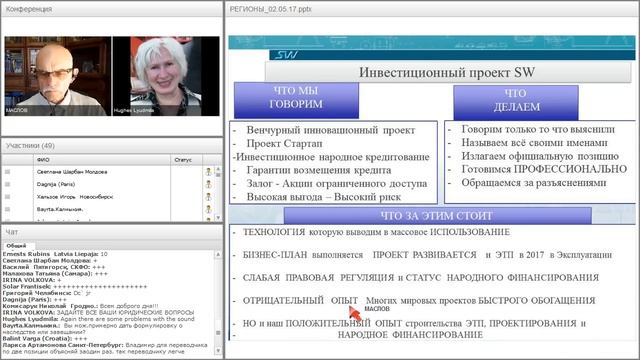Screen dimensions: 640x360
Task: Select the Hughes Lyudmila video feed
Action: click(166, 76)
